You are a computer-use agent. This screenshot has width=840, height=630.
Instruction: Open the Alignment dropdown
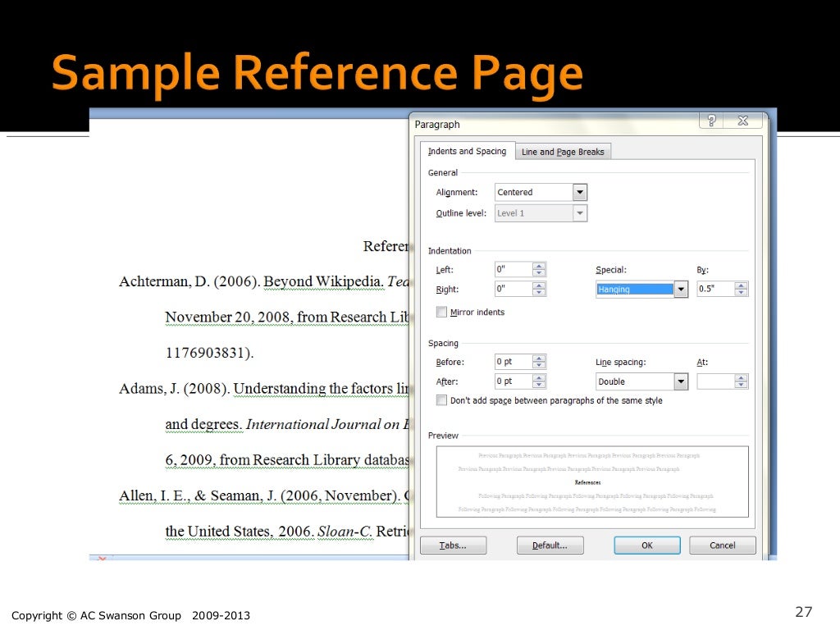point(580,192)
